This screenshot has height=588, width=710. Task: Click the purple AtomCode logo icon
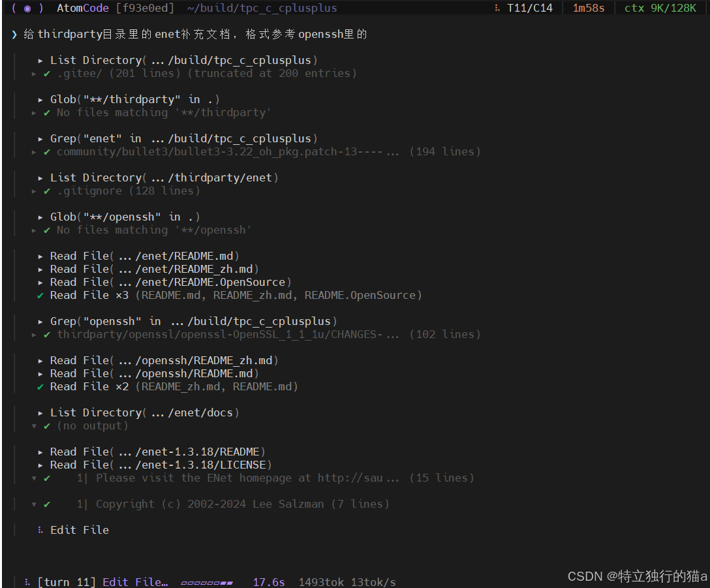(27, 8)
